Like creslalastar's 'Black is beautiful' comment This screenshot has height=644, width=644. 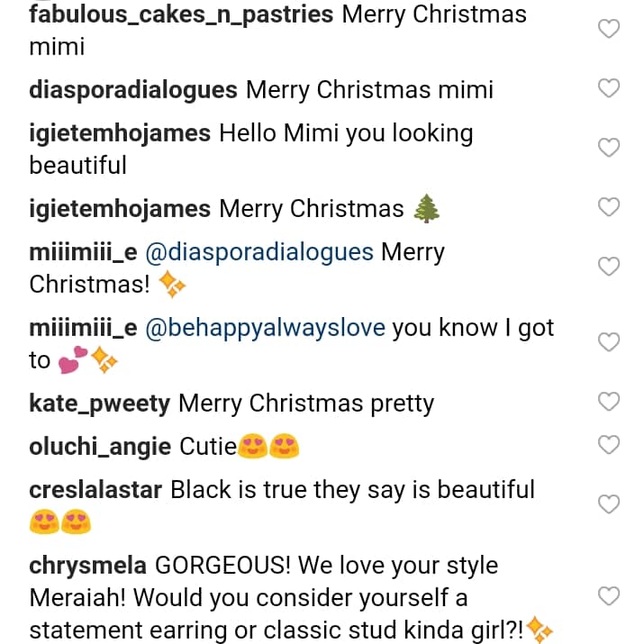[x=609, y=504]
